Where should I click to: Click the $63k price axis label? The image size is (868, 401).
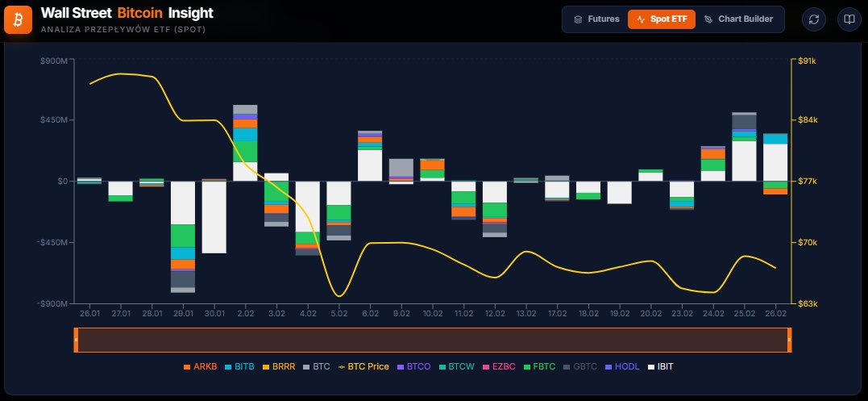pyautogui.click(x=807, y=303)
